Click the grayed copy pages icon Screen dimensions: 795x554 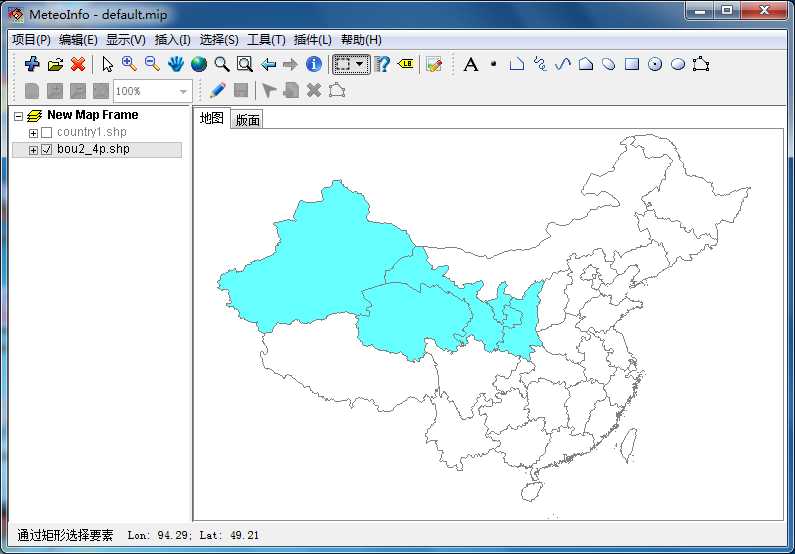tap(291, 91)
